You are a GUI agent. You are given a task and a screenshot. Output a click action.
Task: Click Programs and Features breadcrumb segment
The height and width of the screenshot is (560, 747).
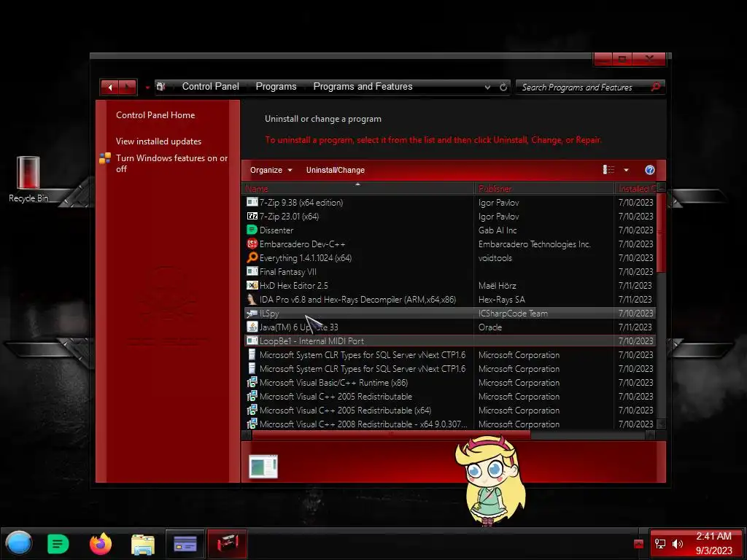click(x=363, y=86)
